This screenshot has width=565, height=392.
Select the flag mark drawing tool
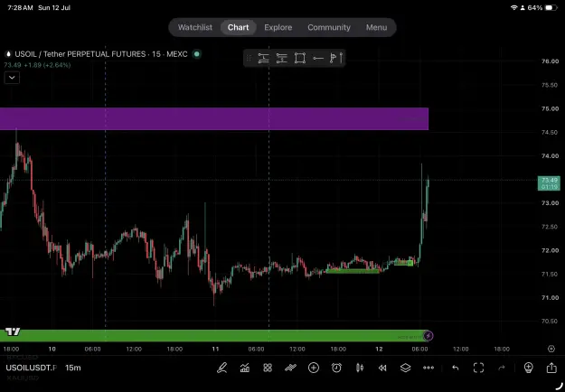[333, 59]
